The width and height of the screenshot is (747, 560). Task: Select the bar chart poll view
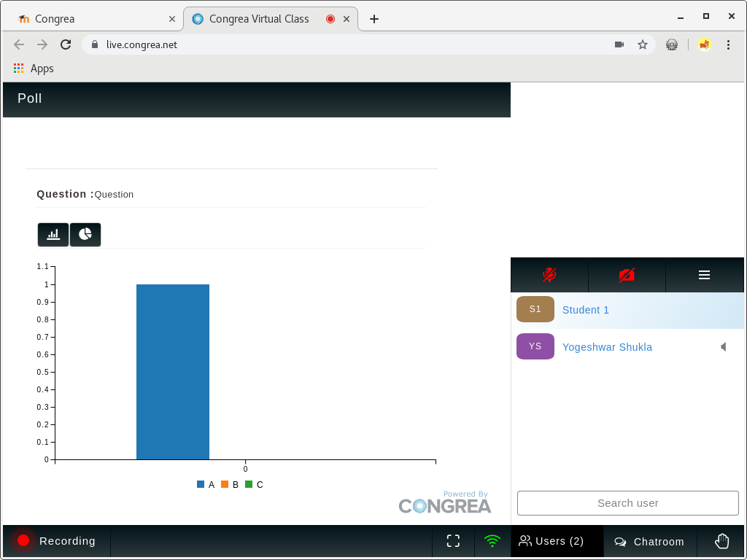(x=53, y=234)
